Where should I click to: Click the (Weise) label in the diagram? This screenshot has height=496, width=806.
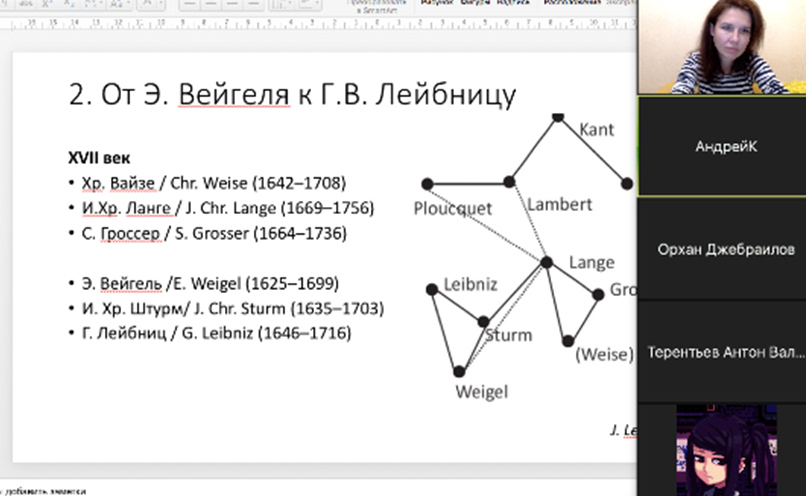[604, 354]
